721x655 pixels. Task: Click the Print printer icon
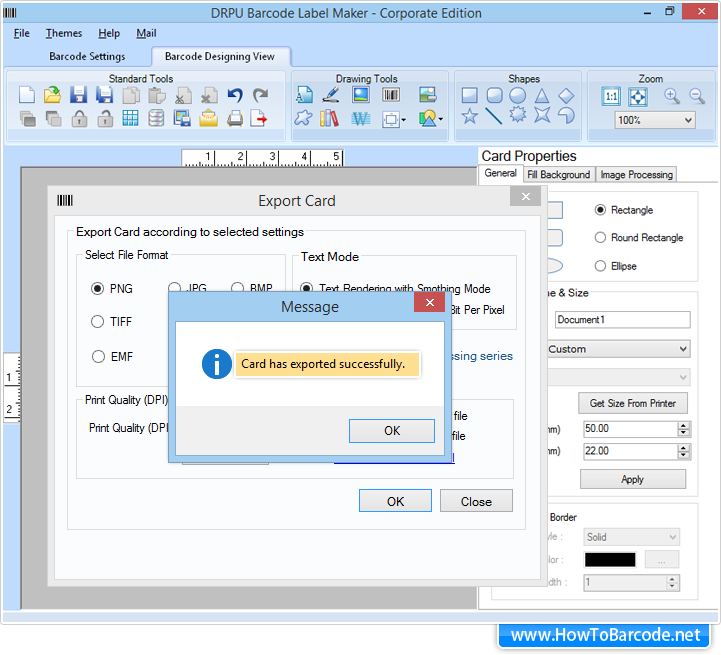click(x=235, y=119)
